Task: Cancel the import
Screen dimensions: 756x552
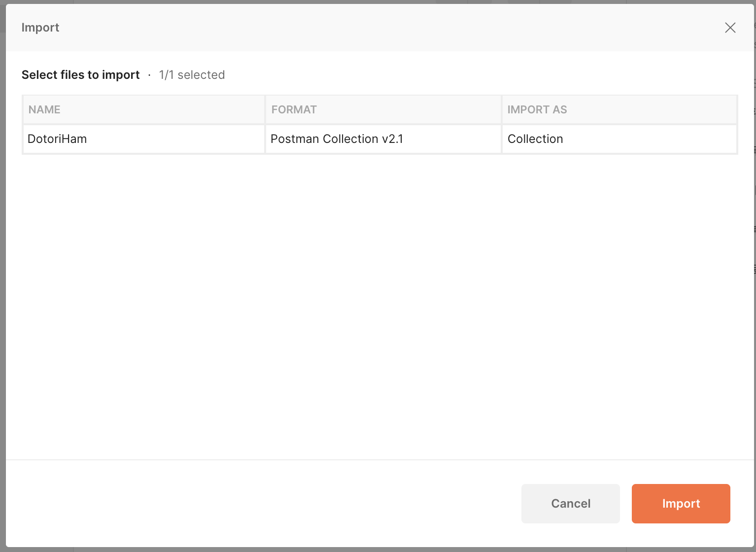Action: (x=570, y=503)
